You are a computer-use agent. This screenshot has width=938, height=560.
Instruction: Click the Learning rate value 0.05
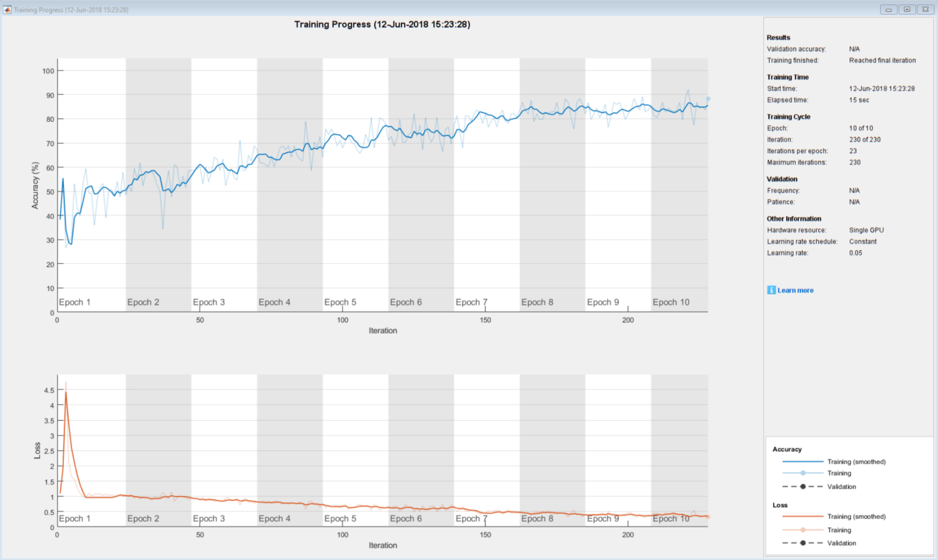point(856,253)
